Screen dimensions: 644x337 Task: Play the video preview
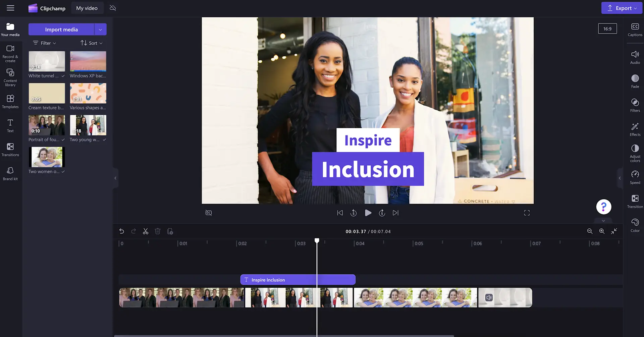click(x=368, y=213)
